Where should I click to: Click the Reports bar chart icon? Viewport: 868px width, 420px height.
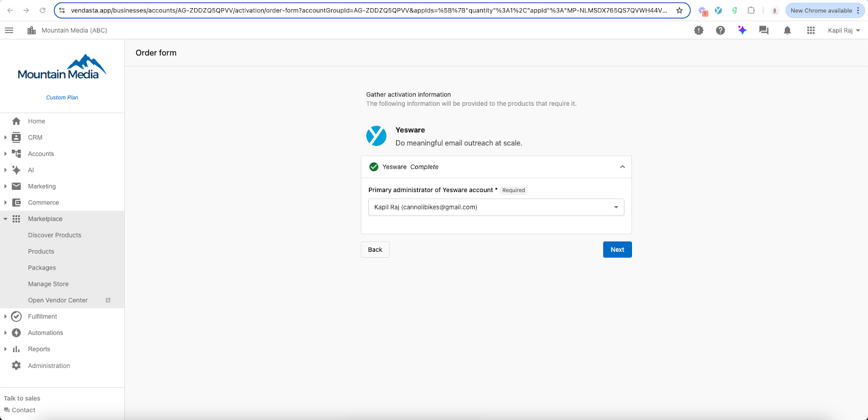16,349
